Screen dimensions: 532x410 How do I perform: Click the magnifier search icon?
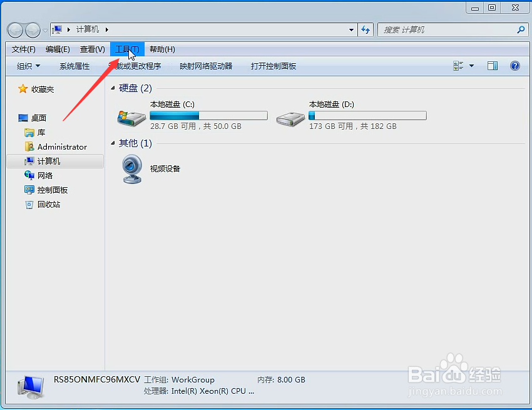[x=521, y=30]
